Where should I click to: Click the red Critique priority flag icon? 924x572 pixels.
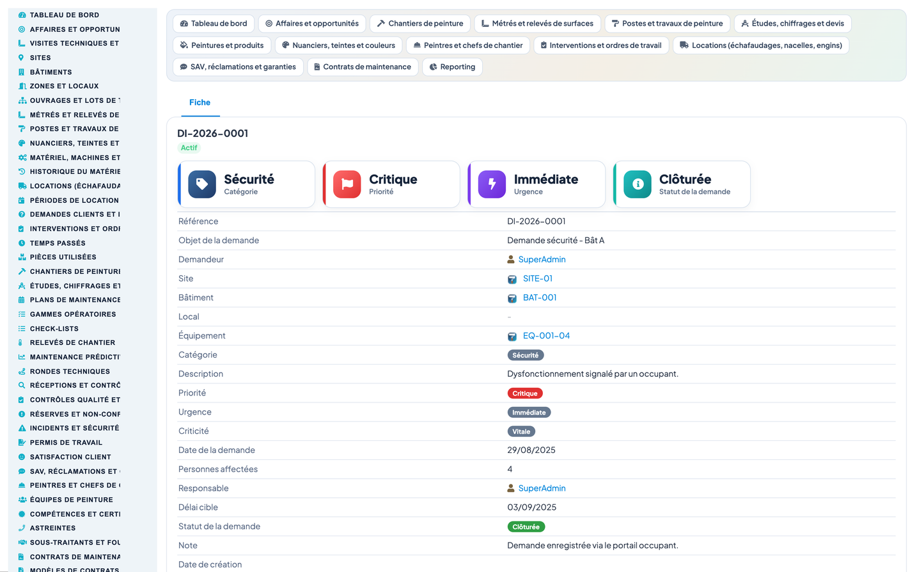(347, 184)
